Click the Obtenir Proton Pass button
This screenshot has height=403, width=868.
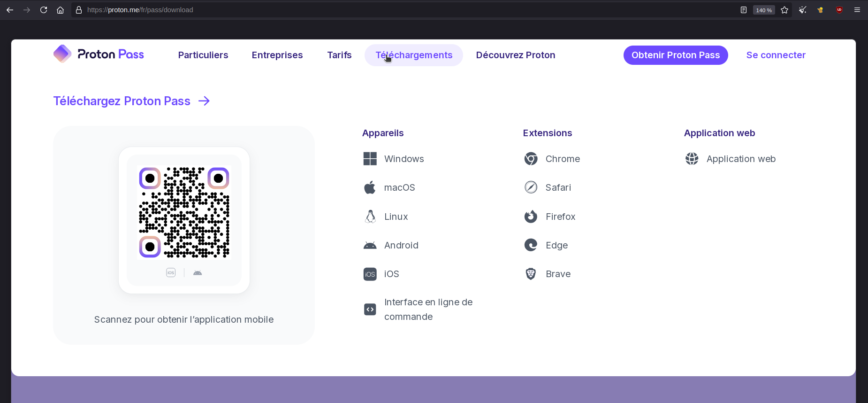click(x=676, y=55)
